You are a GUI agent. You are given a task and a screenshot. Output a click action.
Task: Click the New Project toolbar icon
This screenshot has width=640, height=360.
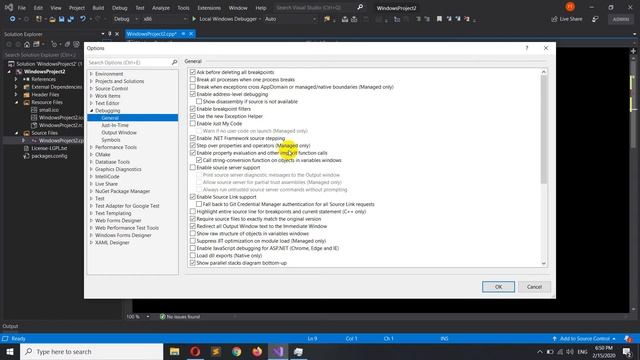[39, 19]
